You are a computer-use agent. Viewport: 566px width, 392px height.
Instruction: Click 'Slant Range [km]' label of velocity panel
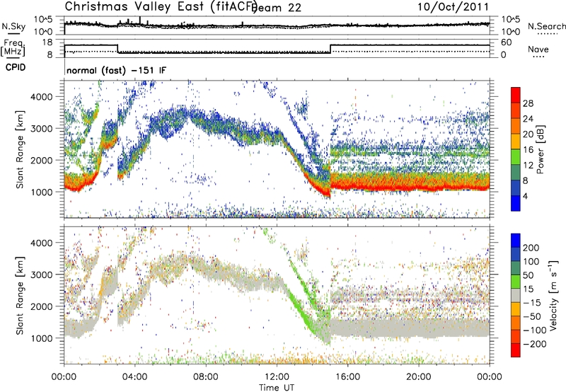point(20,295)
